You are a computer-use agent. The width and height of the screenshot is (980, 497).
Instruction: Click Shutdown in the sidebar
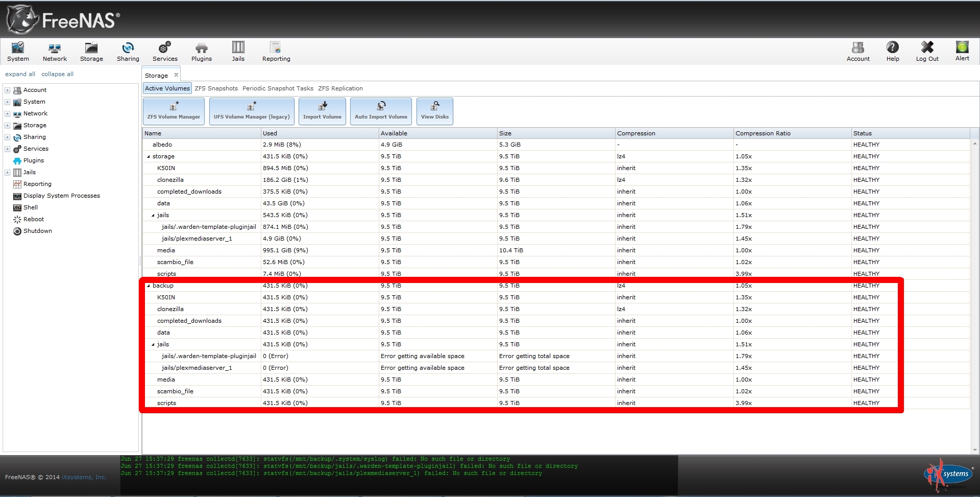38,231
